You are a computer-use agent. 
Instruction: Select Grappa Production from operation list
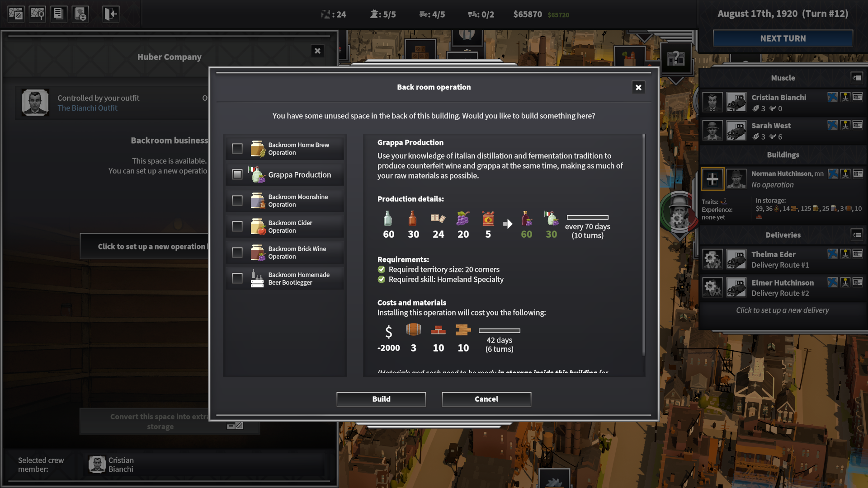tap(288, 174)
